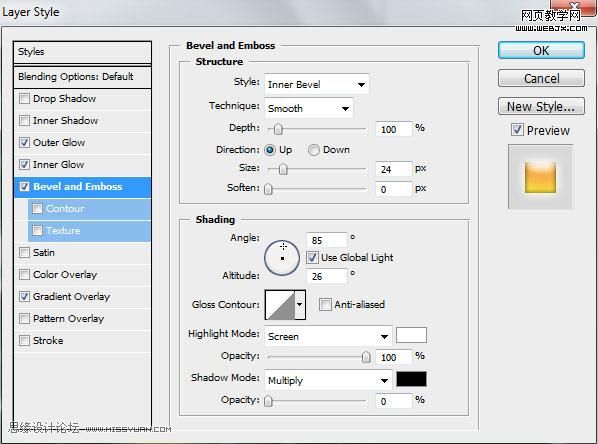Enable the Drop Shadow checkbox

tap(24, 99)
